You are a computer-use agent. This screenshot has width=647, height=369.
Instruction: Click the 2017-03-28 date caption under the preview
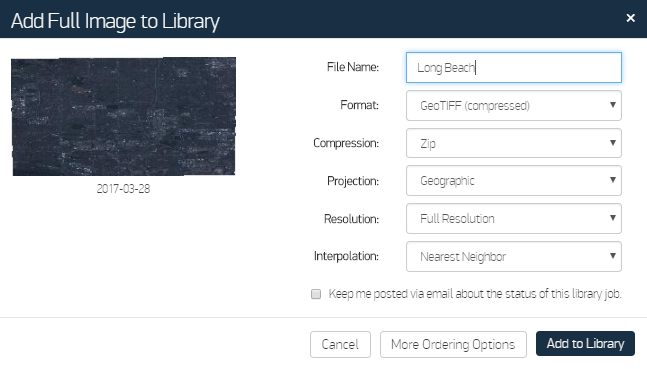click(x=123, y=189)
